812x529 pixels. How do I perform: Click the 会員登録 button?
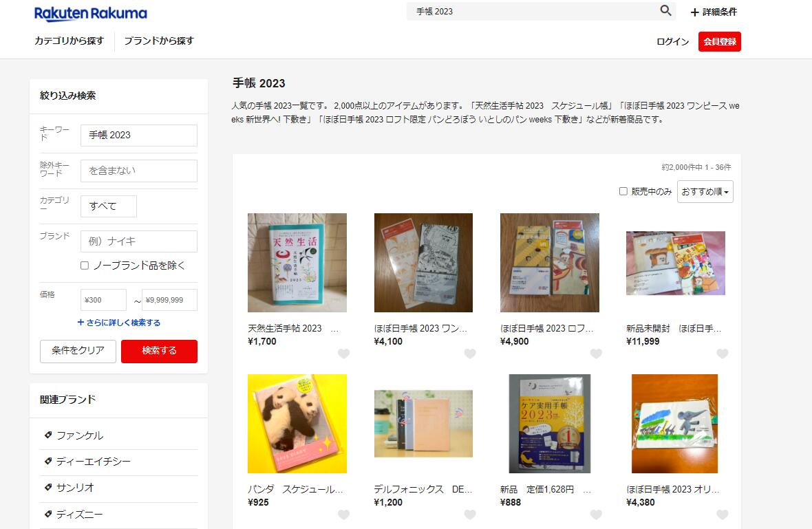719,41
